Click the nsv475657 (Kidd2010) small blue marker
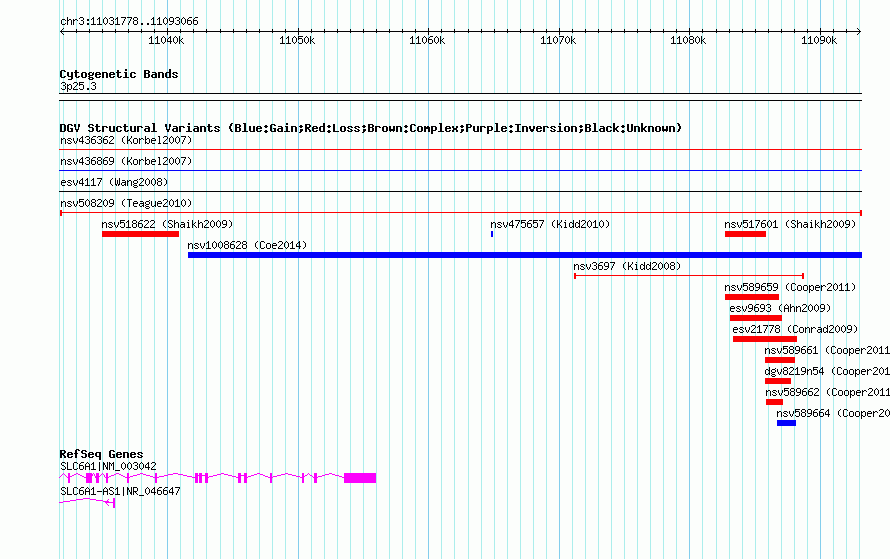The width and height of the screenshot is (890, 559). click(x=492, y=234)
